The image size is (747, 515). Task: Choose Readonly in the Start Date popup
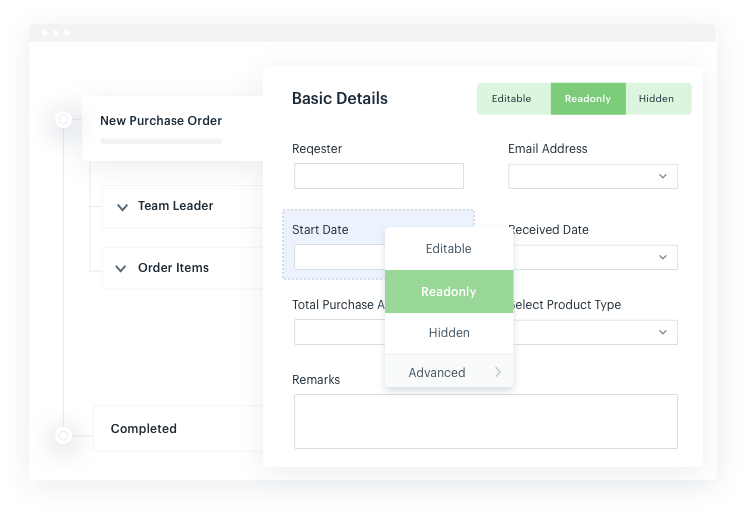449,292
